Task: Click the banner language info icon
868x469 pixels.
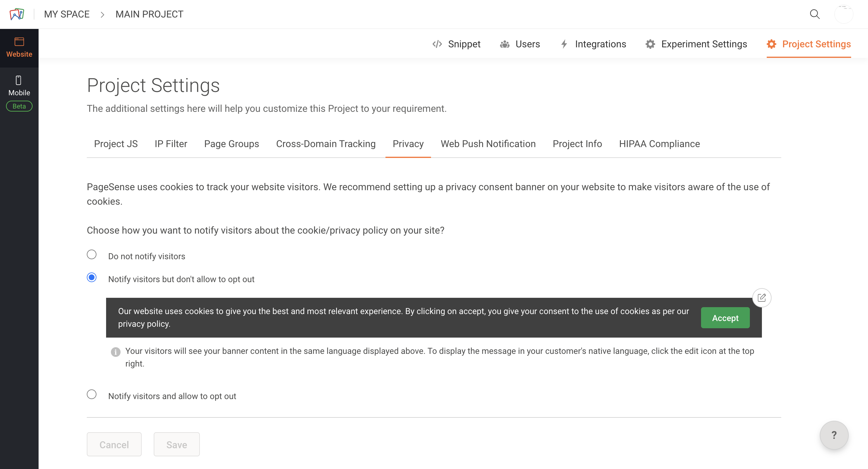Action: (x=115, y=352)
